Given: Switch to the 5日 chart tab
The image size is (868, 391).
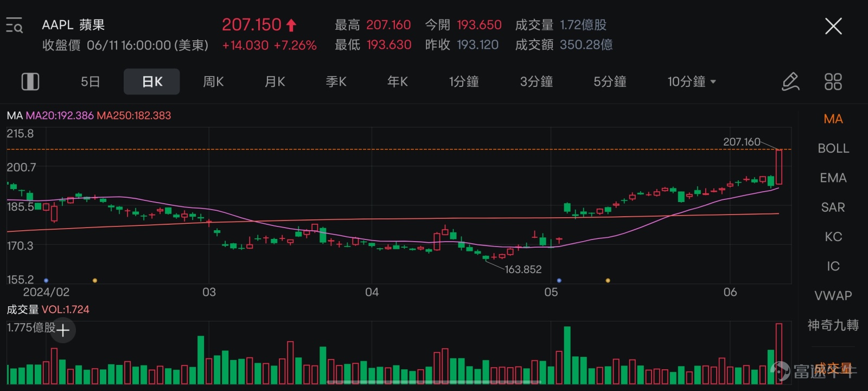Looking at the screenshot, I should pyautogui.click(x=91, y=81).
